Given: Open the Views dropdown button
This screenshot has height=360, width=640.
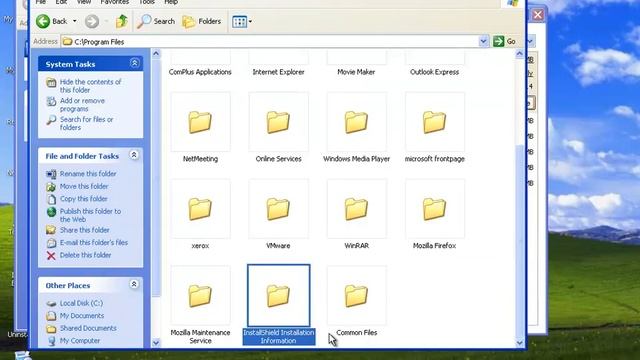Looking at the screenshot, I should (242, 21).
